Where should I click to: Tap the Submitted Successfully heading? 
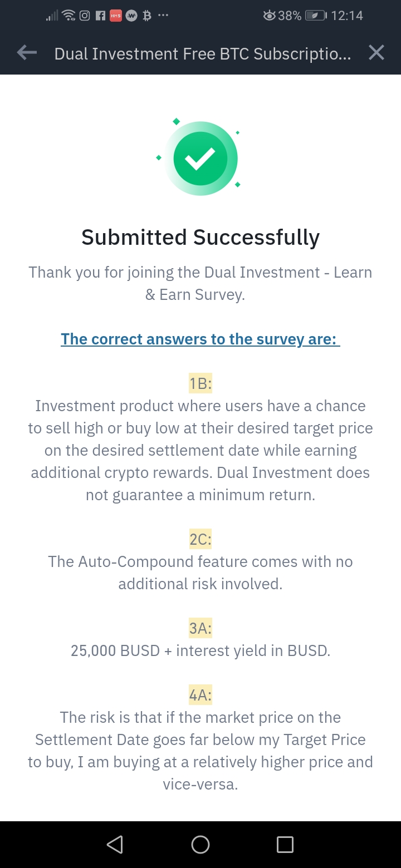click(x=200, y=238)
